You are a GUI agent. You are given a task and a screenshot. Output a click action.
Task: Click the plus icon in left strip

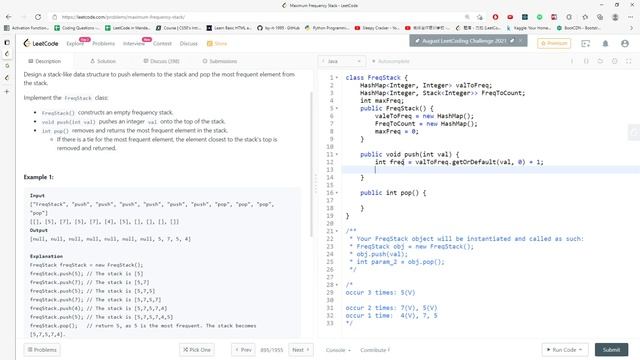pyautogui.click(x=7, y=91)
